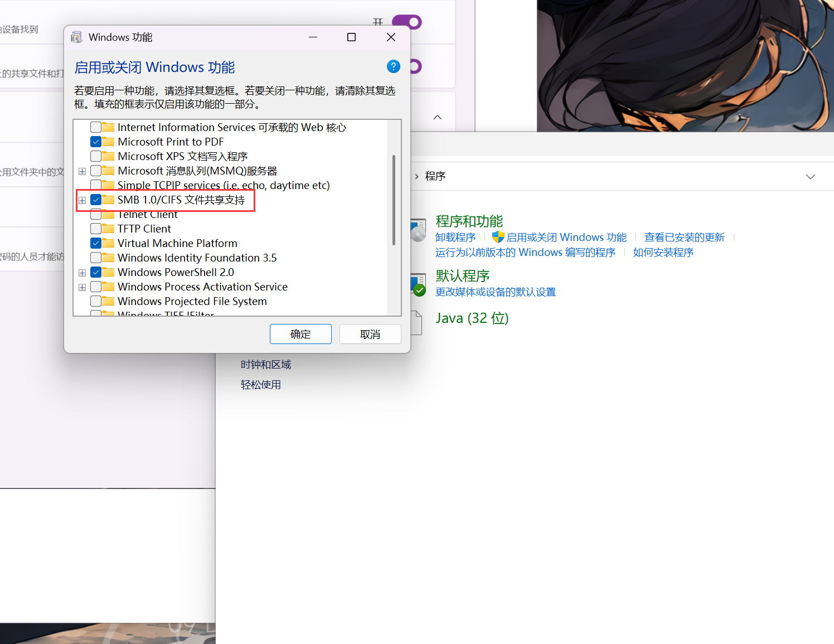Enable Internet Information Services 可承载的 Web 核心 checkbox

pyautogui.click(x=96, y=127)
